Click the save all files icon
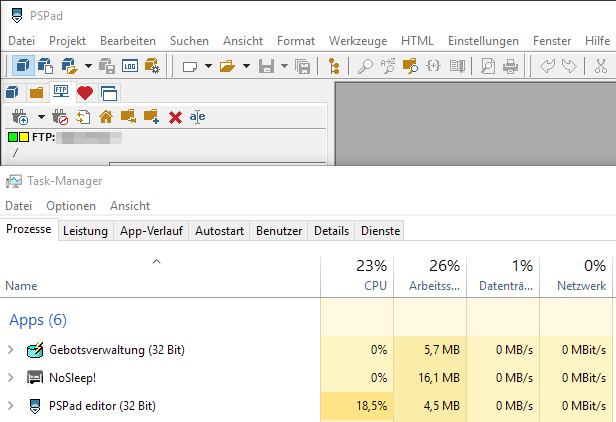 tap(302, 66)
